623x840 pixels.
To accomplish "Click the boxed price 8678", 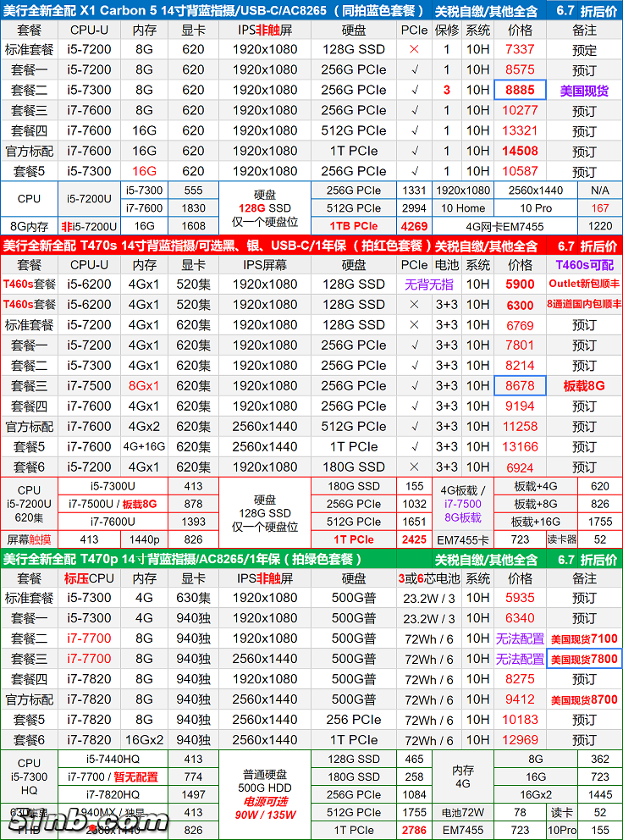I will [x=520, y=386].
